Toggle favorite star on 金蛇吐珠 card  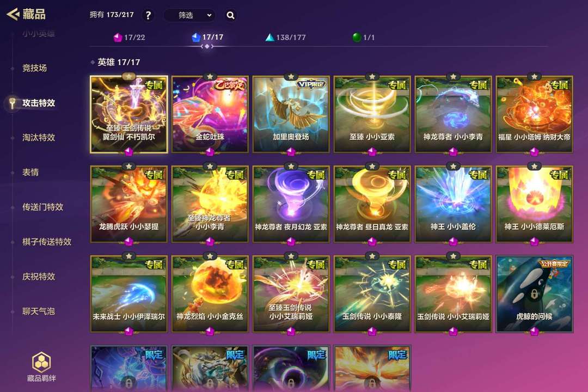click(210, 77)
